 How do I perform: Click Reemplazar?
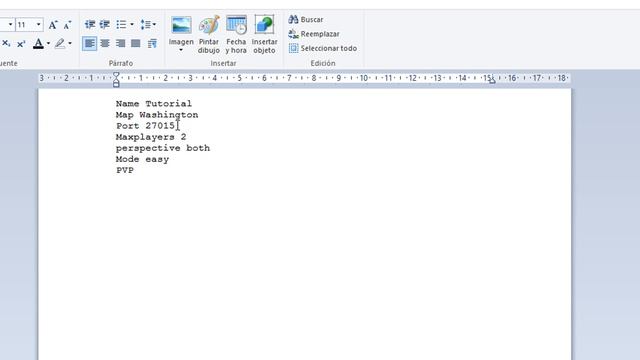[x=314, y=34]
